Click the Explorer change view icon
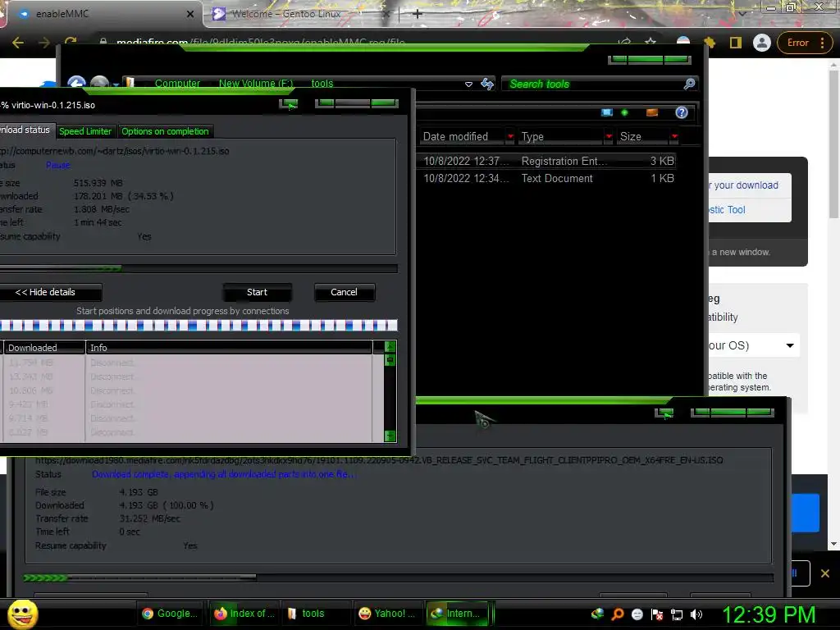840x630 pixels. 607,112
